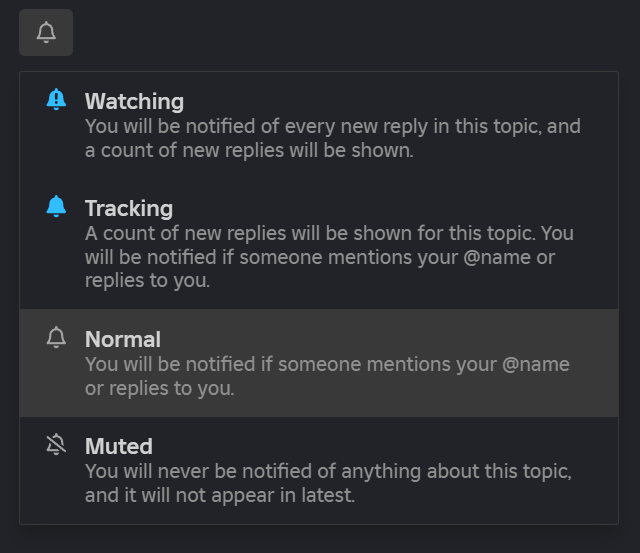Choose the Normal notification level title
This screenshot has width=640, height=553.
point(122,339)
